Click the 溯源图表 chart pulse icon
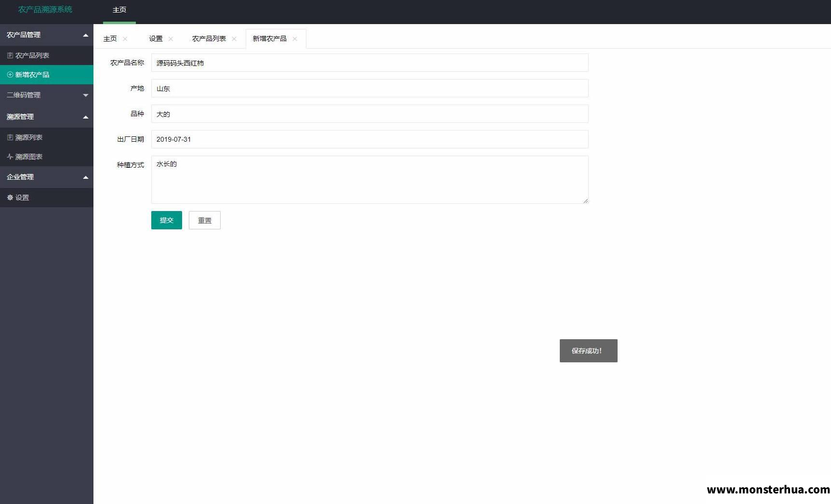Screen dimensions: 831x504 10,157
